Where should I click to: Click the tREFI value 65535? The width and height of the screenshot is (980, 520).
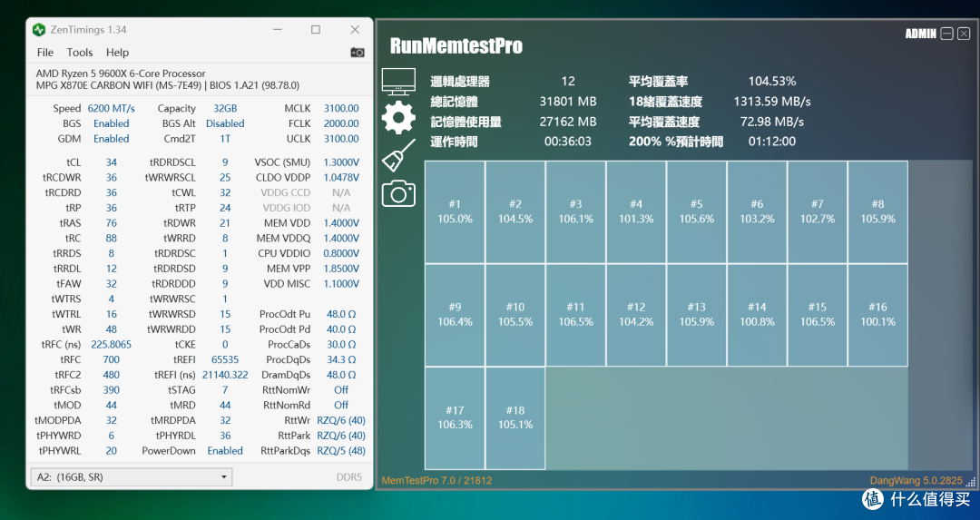[x=225, y=359]
